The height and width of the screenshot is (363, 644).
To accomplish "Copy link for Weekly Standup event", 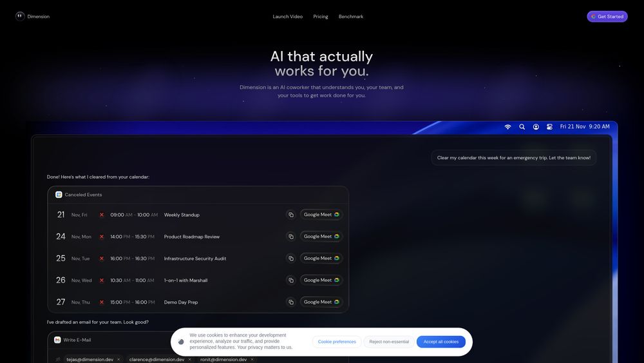I will coord(291,215).
